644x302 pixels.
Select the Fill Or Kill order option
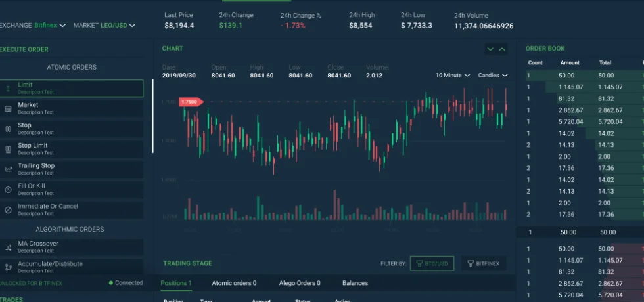coord(72,190)
